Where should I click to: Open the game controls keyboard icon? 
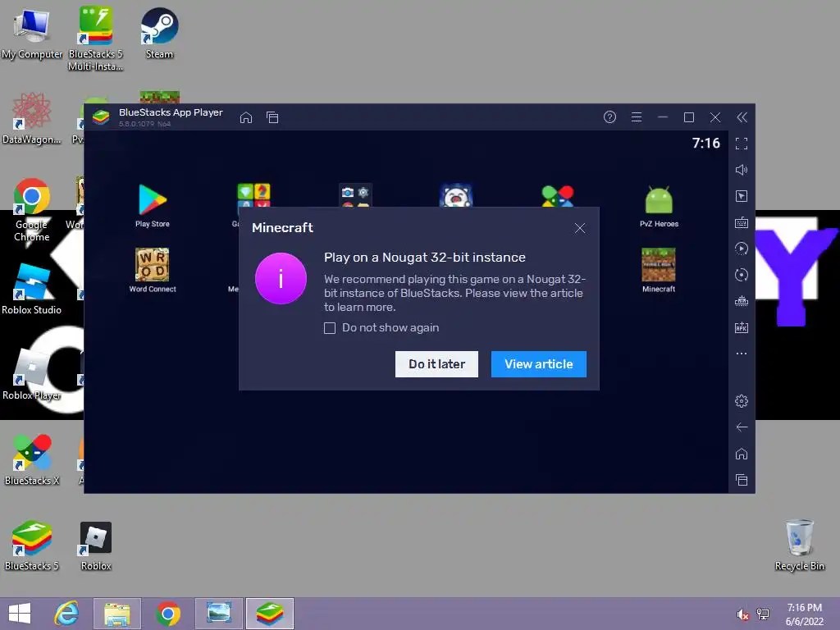[742, 222]
